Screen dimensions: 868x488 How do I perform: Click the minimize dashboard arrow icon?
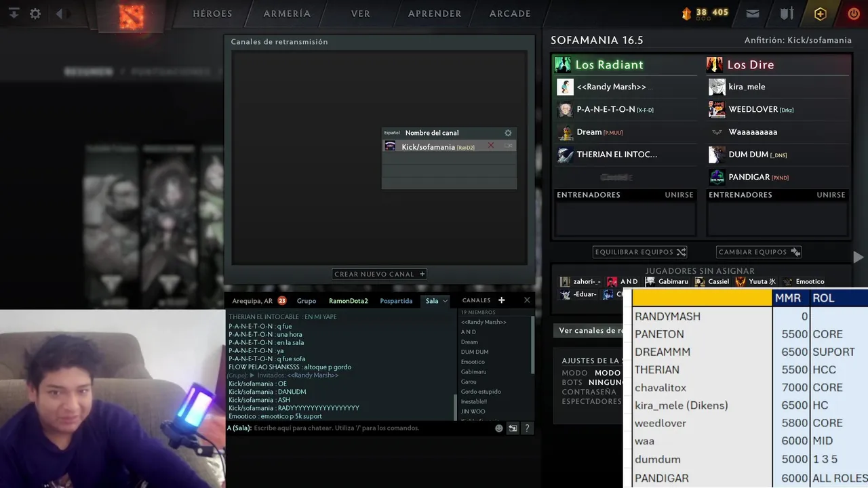coord(14,14)
